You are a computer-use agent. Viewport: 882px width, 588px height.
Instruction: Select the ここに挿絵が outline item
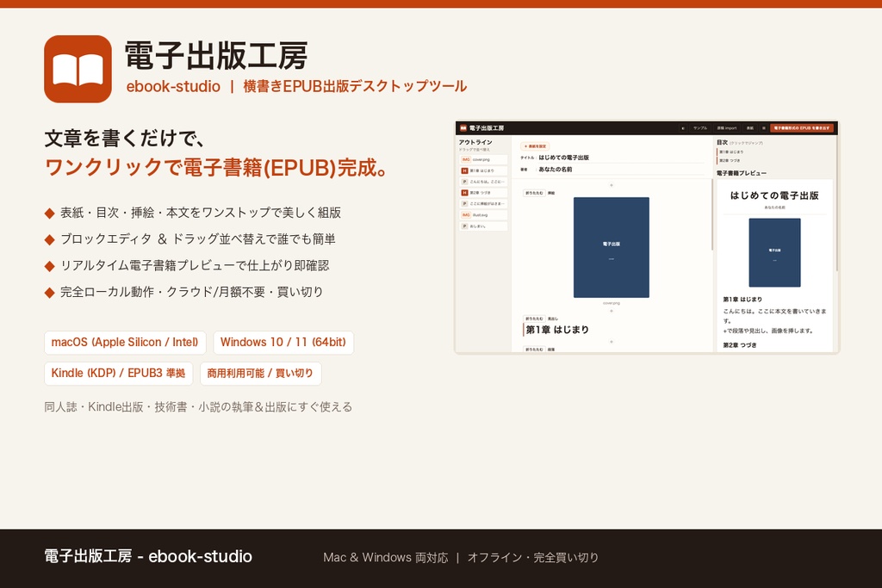483,203
